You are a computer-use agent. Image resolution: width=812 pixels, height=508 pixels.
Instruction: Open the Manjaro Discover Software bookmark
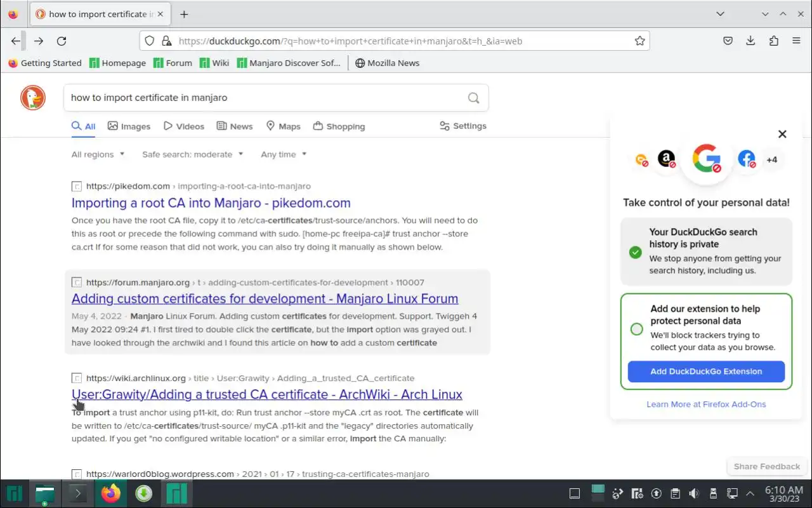coord(289,63)
